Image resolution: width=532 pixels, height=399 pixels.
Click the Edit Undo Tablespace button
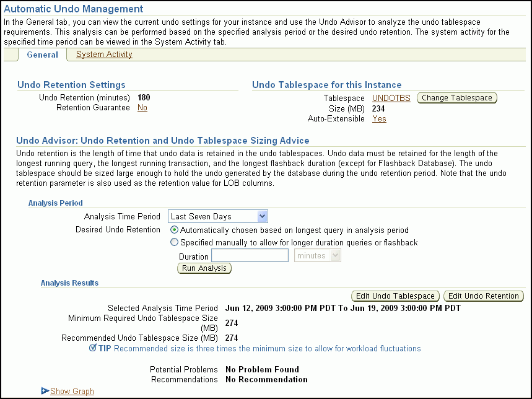[395, 296]
